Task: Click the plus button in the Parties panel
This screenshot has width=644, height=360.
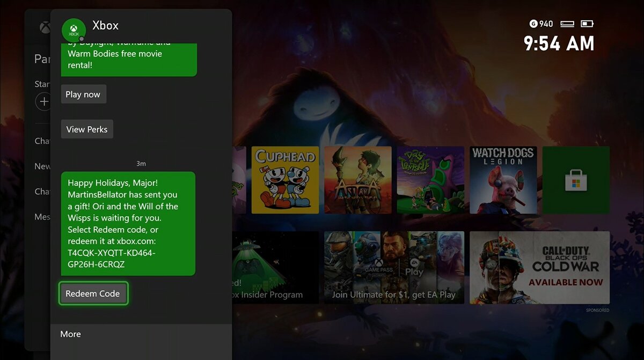Action: click(x=43, y=101)
